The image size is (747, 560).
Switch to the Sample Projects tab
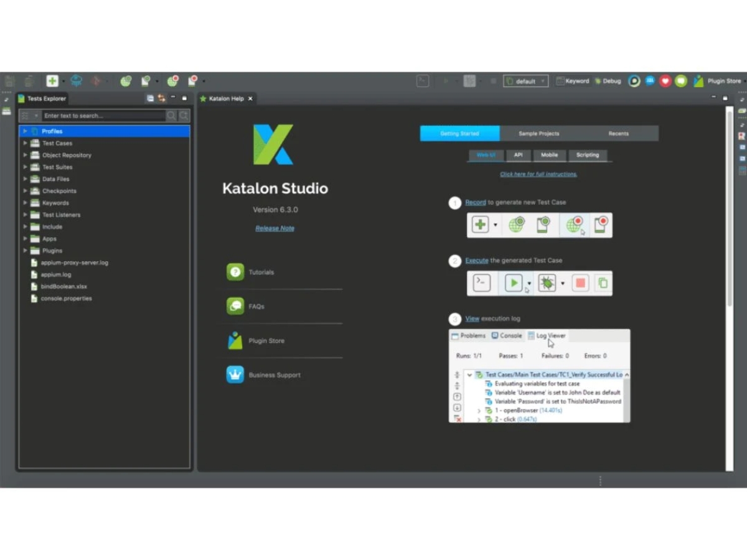539,133
